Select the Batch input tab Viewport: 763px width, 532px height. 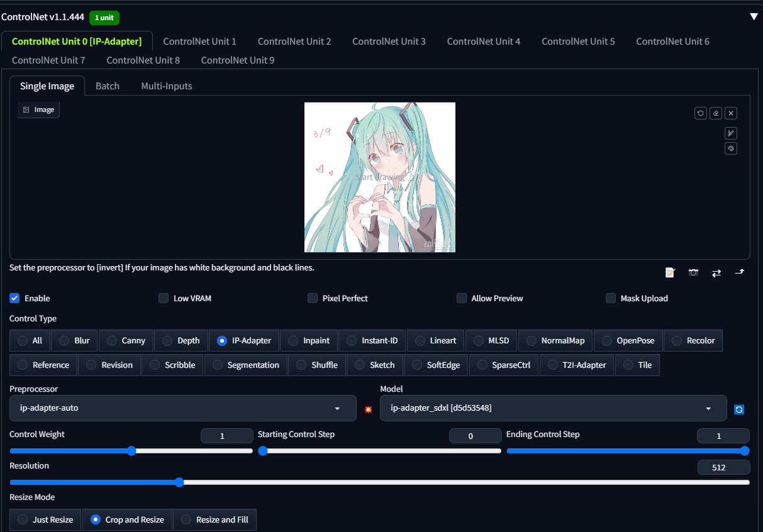[x=108, y=86]
